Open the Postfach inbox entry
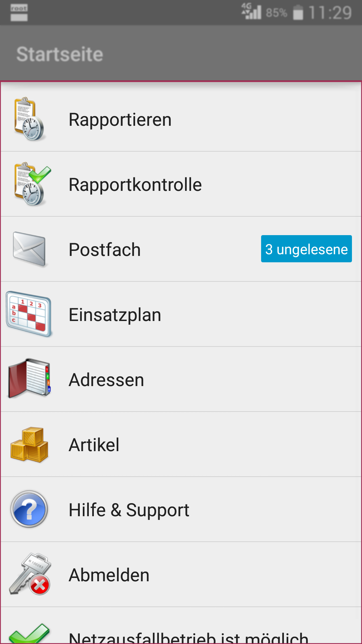This screenshot has height=644, width=362. [181, 249]
